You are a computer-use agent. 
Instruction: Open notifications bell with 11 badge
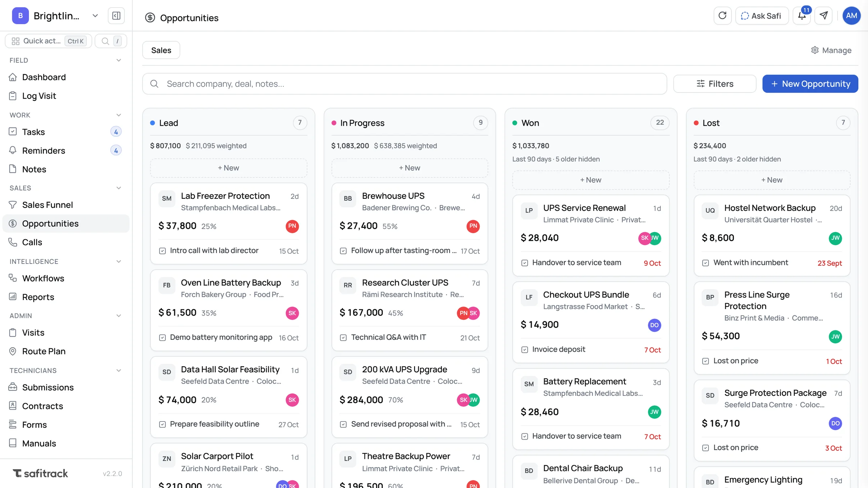[x=801, y=16]
